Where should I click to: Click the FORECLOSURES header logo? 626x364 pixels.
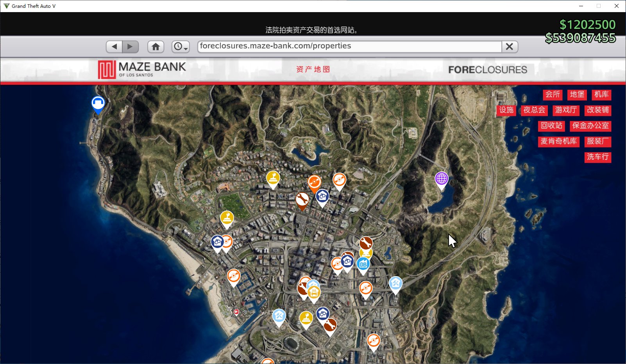pyautogui.click(x=488, y=70)
